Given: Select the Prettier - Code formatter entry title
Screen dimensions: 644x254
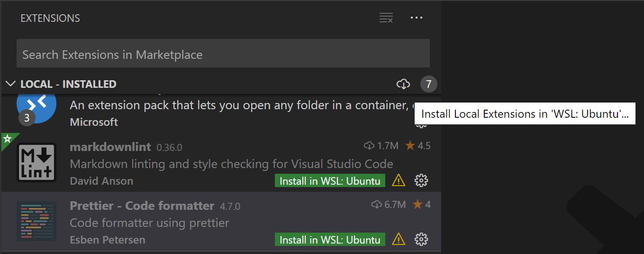Looking at the screenshot, I should [142, 206].
